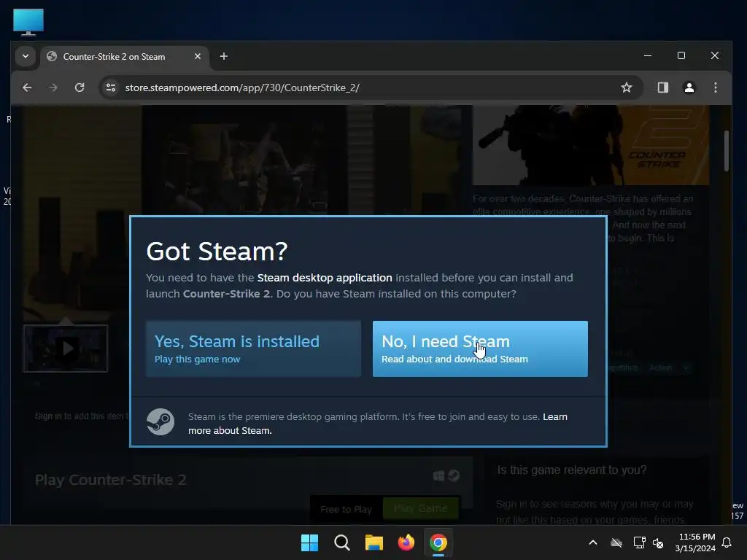Image resolution: width=747 pixels, height=560 pixels.
Task: Click the muted volume tray icon
Action: [x=659, y=542]
